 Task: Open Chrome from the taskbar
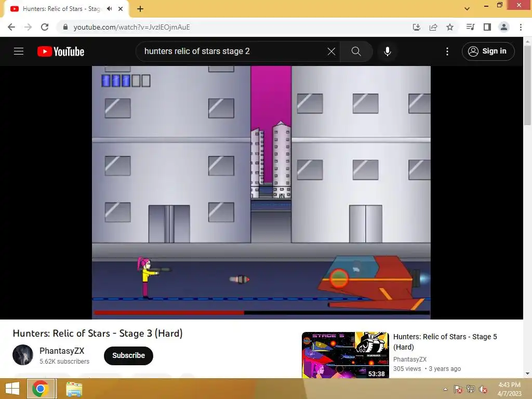(x=41, y=389)
